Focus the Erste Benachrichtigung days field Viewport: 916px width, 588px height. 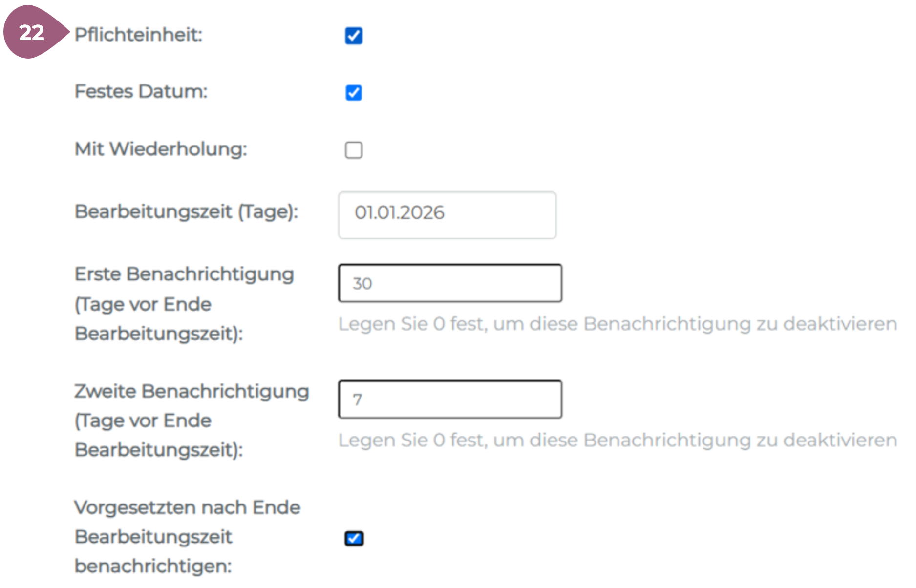[450, 283]
